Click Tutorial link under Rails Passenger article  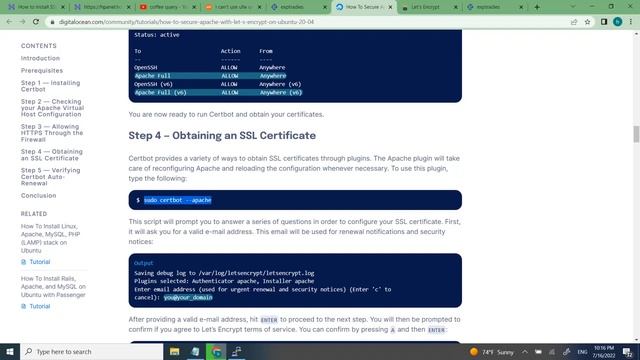pyautogui.click(x=40, y=306)
